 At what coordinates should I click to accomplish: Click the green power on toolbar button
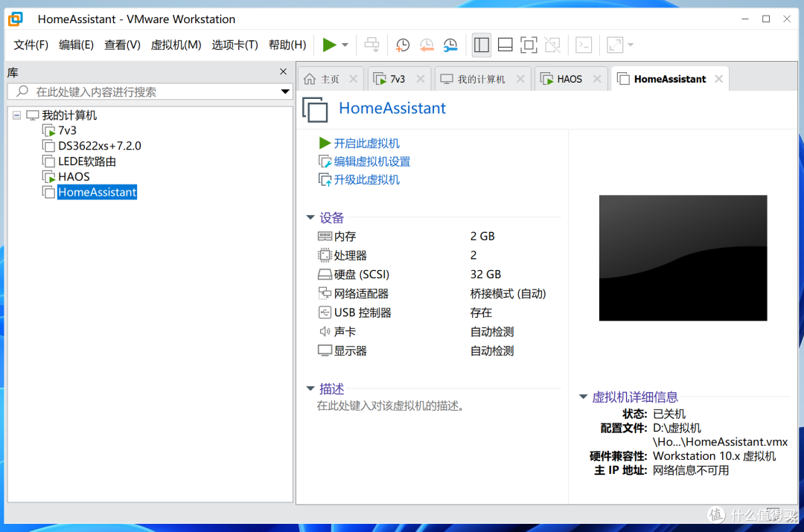tap(329, 45)
